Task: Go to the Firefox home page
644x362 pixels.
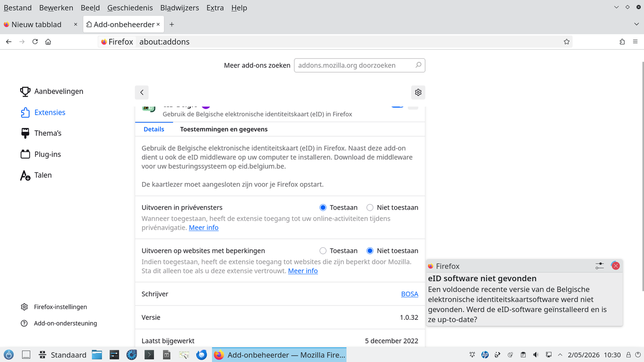Action: [48, 42]
